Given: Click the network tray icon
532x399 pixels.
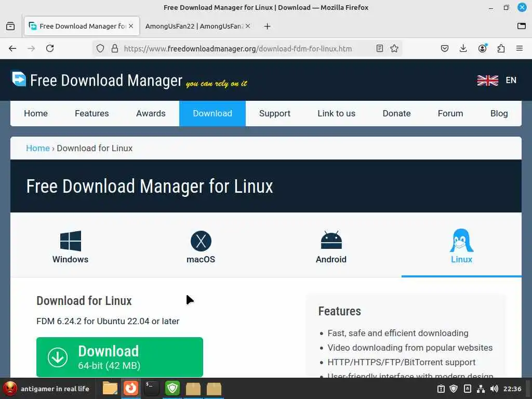Looking at the screenshot, I should point(481,389).
